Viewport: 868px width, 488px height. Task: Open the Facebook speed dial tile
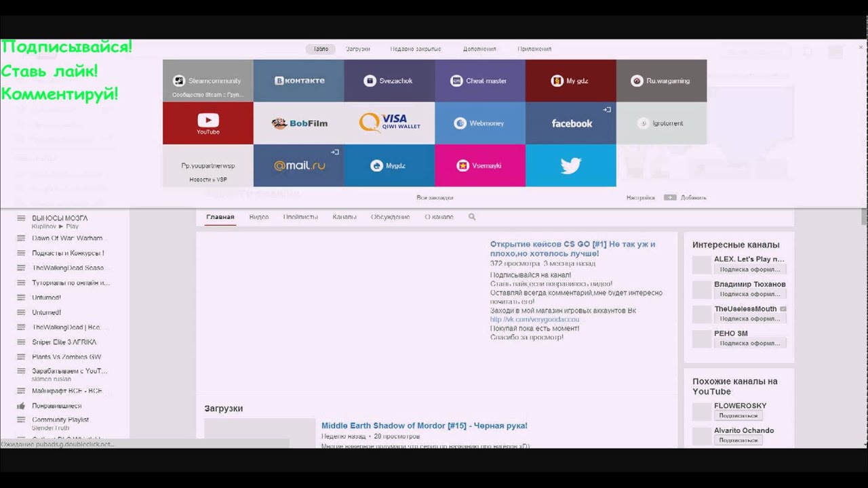pyautogui.click(x=571, y=123)
